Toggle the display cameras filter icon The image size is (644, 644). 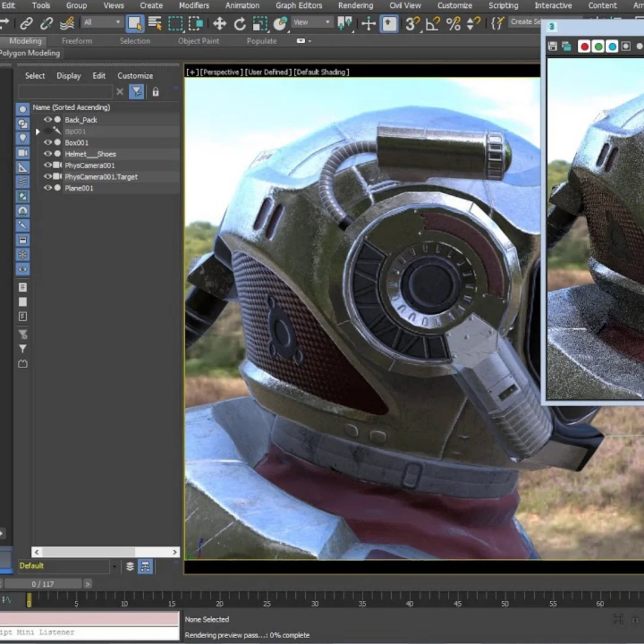23,153
